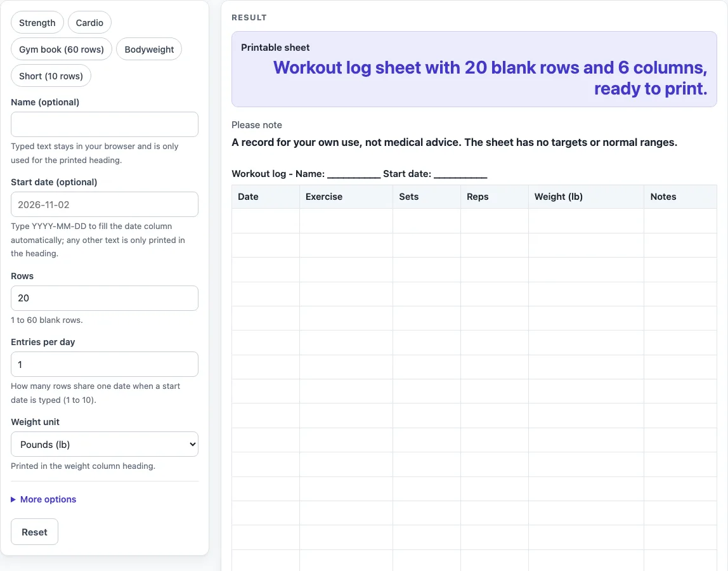
Task: Select the Notes column header
Action: click(x=680, y=197)
